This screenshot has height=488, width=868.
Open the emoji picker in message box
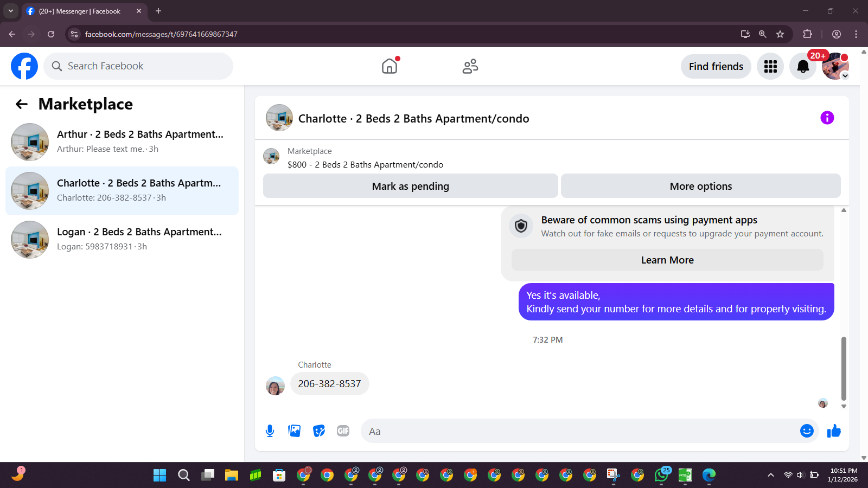(x=807, y=431)
